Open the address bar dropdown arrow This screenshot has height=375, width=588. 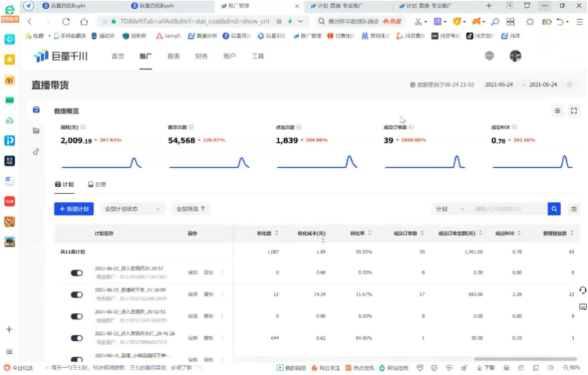pos(300,22)
